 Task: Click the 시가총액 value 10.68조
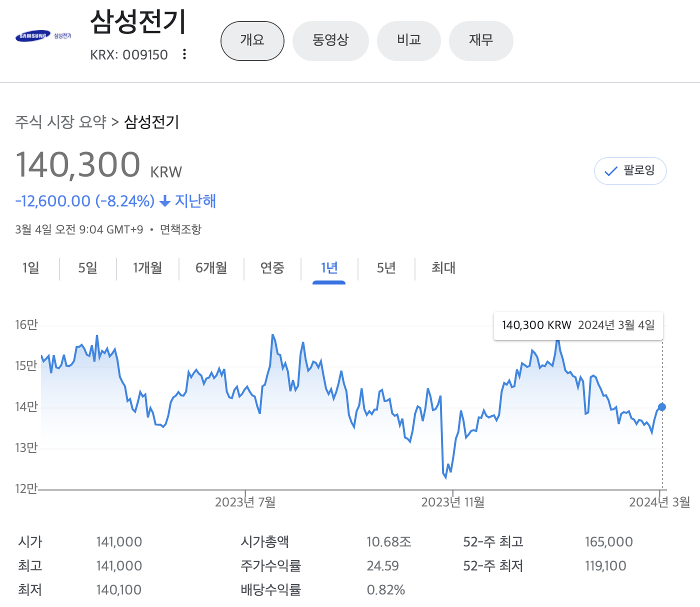[388, 542]
